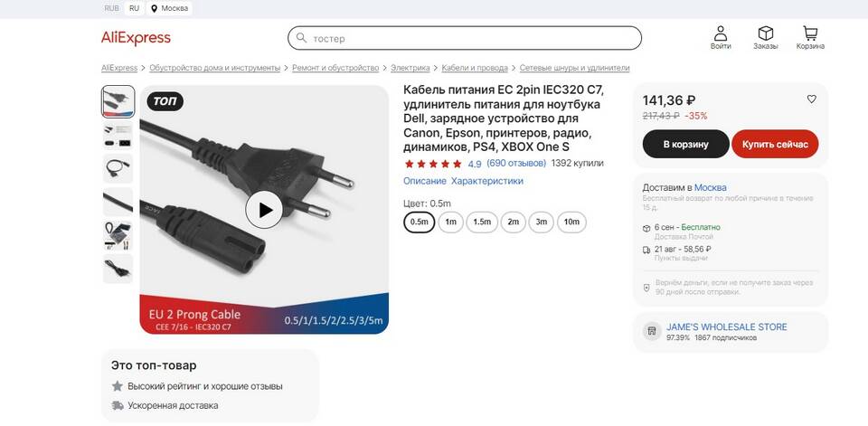This screenshot has height=426, width=868.
Task: Open the RUB currency selector
Action: tap(112, 8)
